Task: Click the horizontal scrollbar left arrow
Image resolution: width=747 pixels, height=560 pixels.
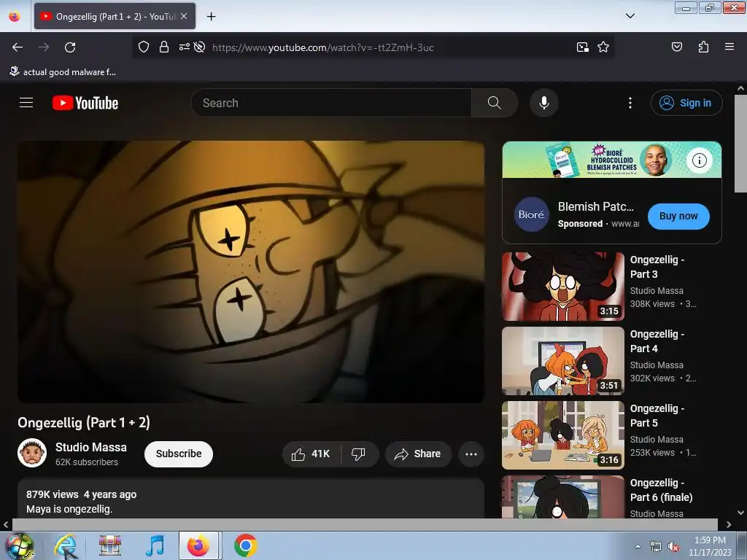Action: [x=6, y=525]
